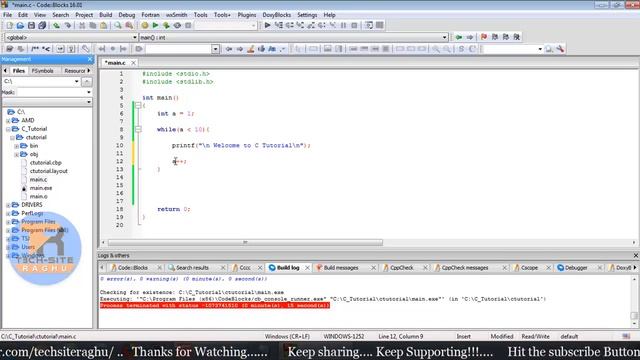Open the DoxyBlocks menu
Image resolution: width=640 pixels, height=360 pixels.
click(x=276, y=15)
